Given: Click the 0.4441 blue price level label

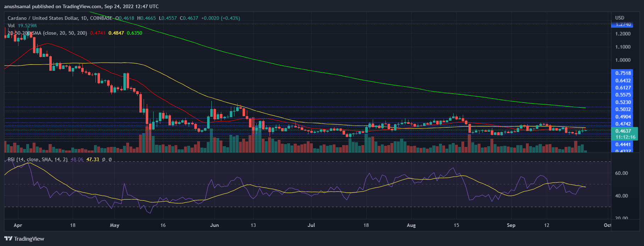Looking at the screenshot, I should (623, 144).
